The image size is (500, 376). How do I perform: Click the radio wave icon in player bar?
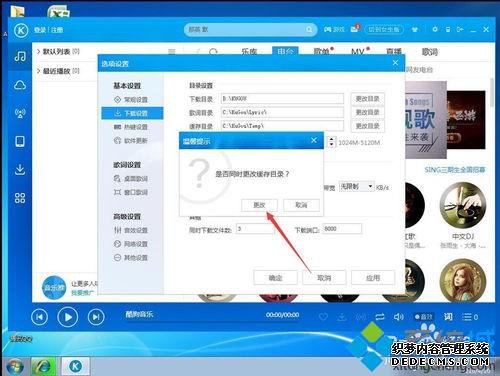(x=361, y=317)
